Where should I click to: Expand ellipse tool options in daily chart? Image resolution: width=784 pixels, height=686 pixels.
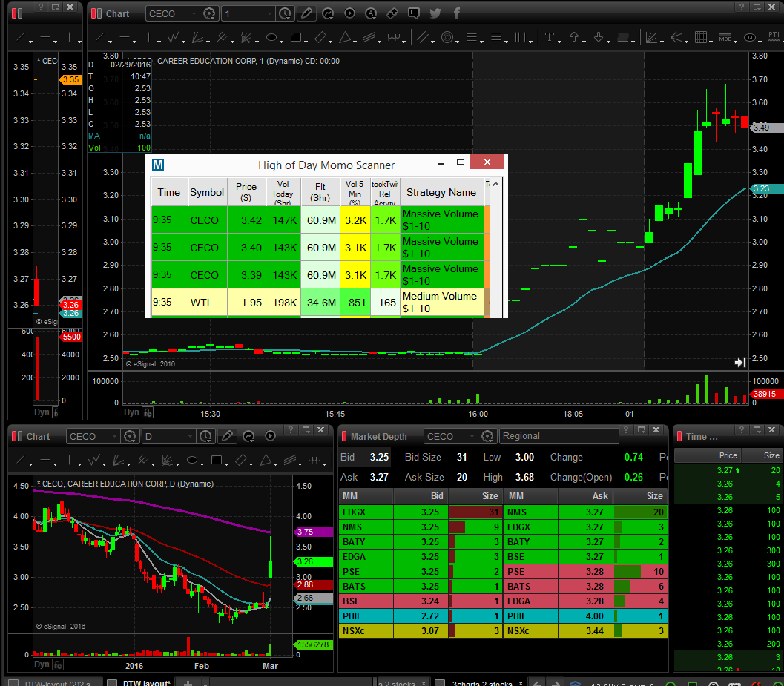pyautogui.click(x=202, y=464)
